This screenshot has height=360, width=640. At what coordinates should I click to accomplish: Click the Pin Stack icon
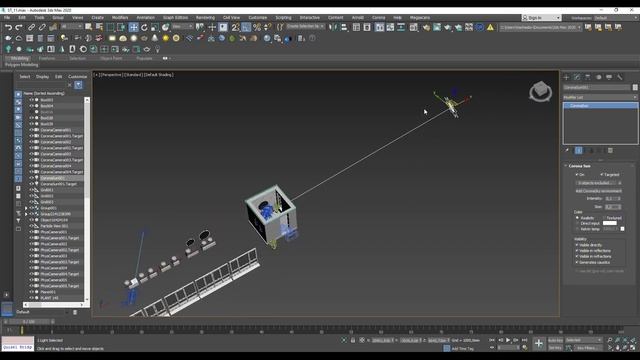[x=567, y=151]
